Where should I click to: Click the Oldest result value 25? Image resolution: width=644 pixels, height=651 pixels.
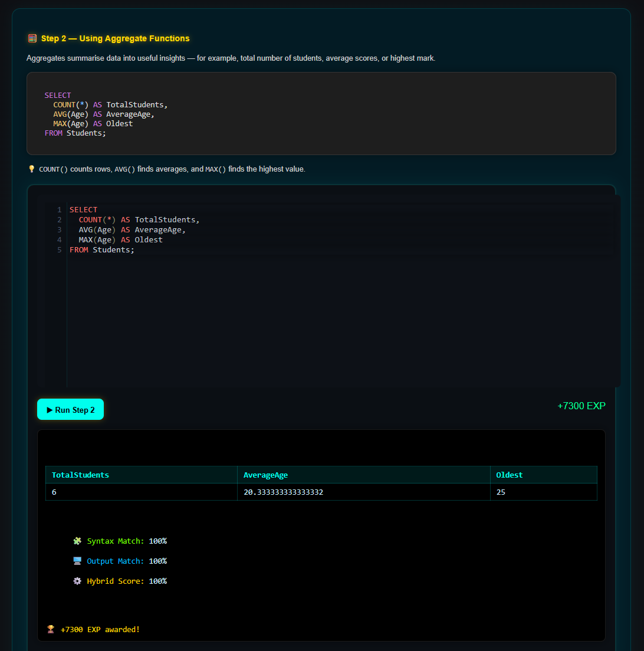coord(501,492)
